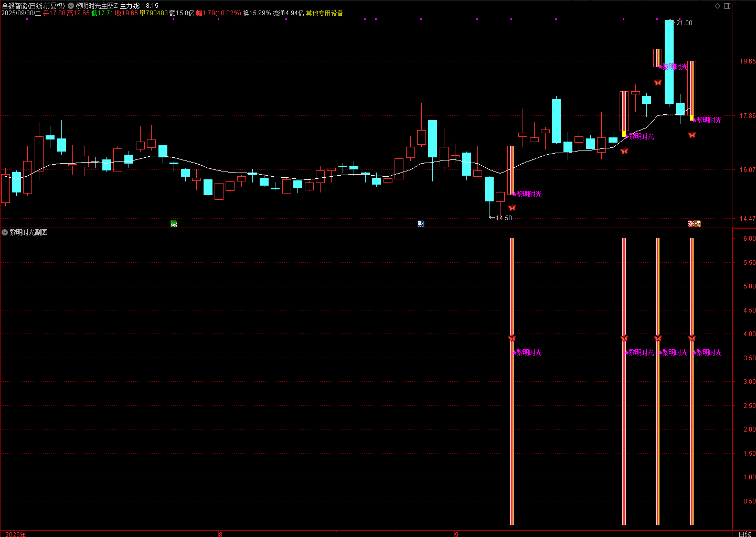Click the 其他专用设备 sector link
756x537 pixels.
[x=325, y=13]
